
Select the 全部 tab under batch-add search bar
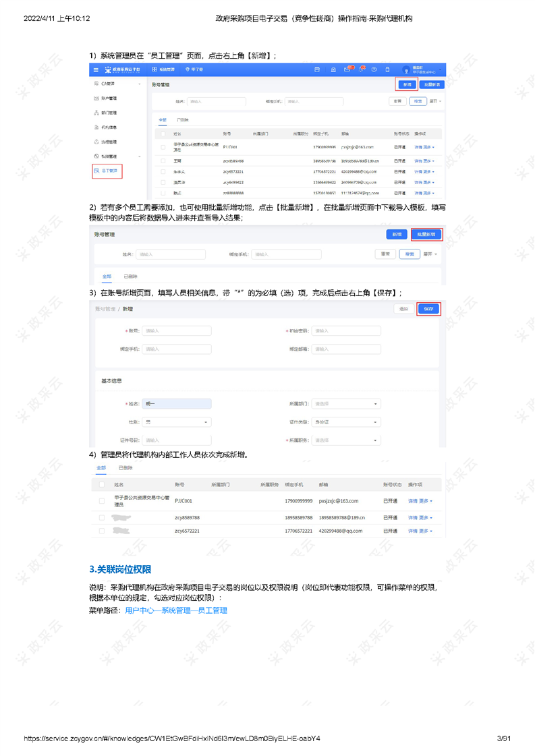[107, 277]
